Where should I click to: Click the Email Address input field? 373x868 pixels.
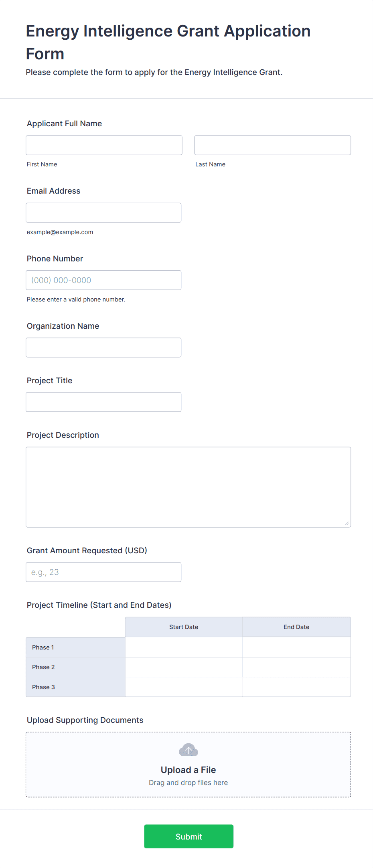tap(103, 212)
